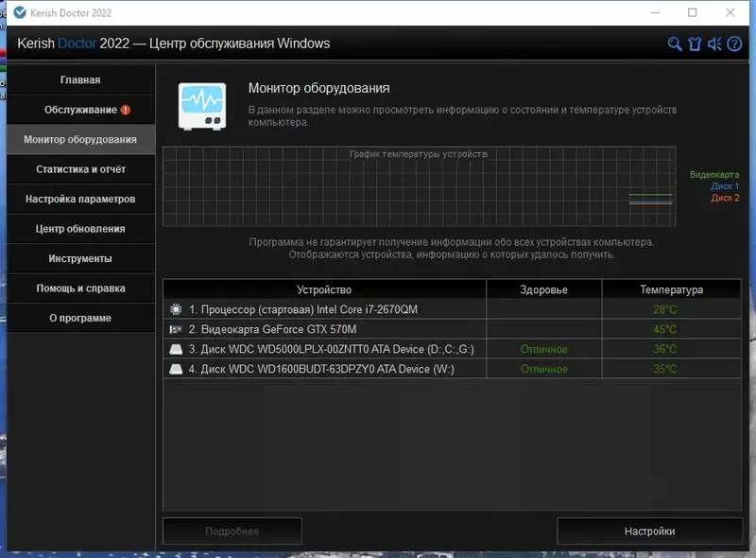This screenshot has height=558, width=756.
Task: Click the Видеокарта graph legend label
Action: pyautogui.click(x=714, y=175)
